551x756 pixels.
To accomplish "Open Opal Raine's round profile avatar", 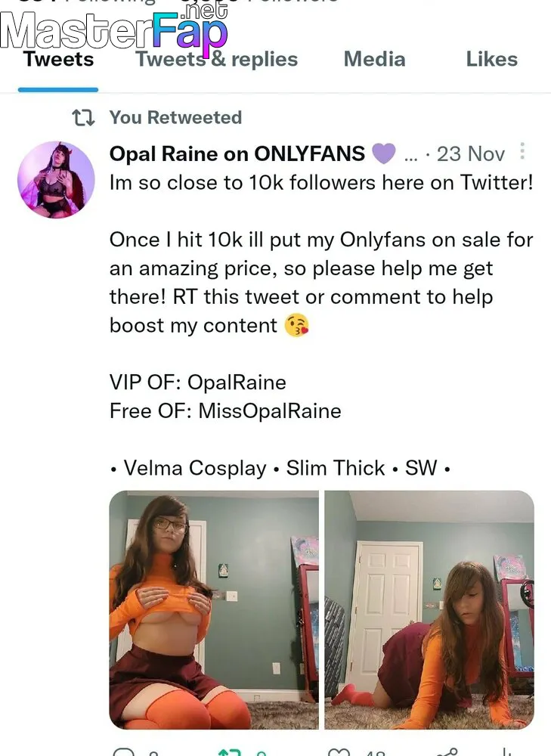I will click(56, 179).
